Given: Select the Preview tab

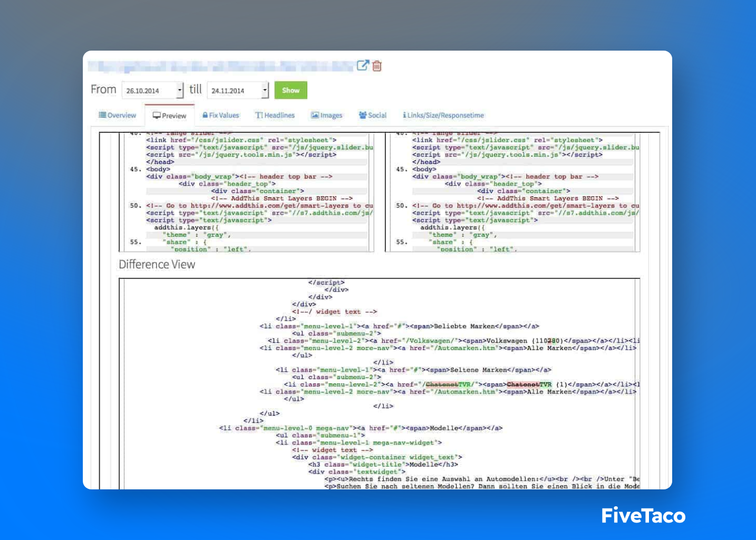Looking at the screenshot, I should 169,115.
